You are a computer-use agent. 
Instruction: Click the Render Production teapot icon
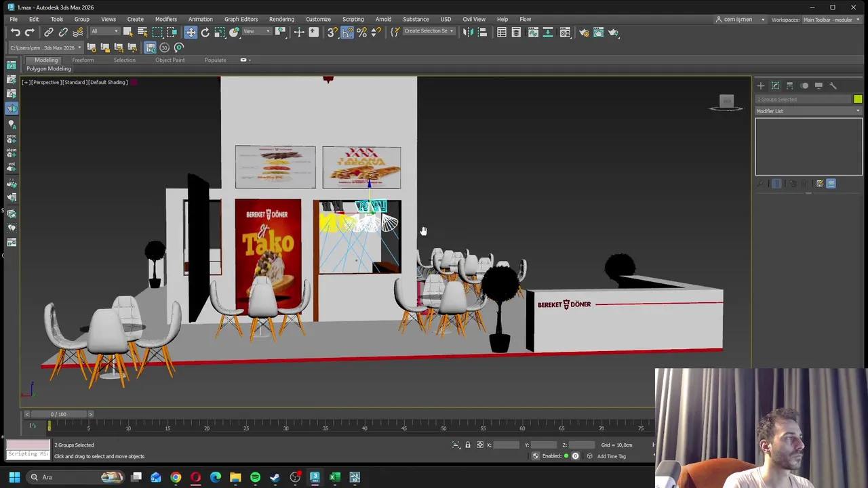[x=613, y=32]
